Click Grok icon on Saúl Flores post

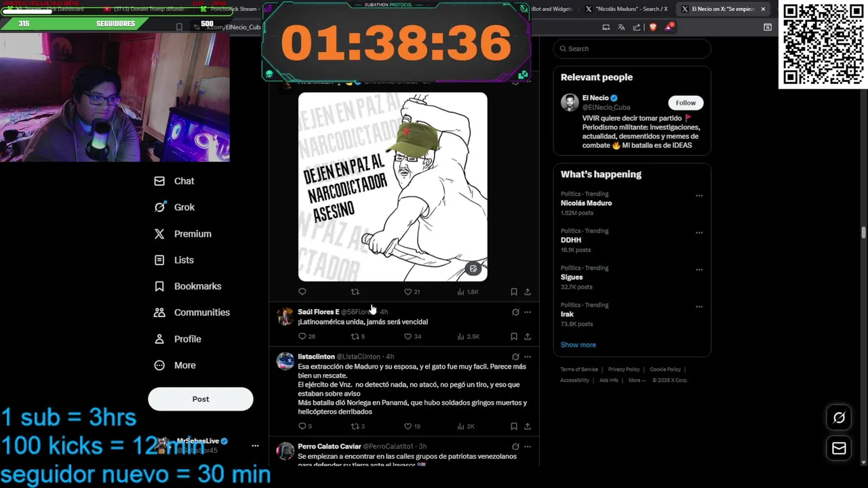pos(515,312)
